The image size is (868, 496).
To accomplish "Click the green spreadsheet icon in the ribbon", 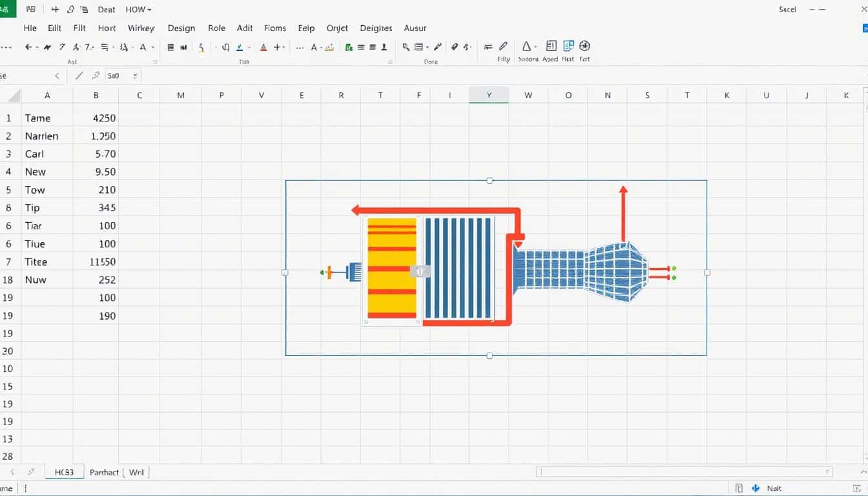I will [x=349, y=47].
